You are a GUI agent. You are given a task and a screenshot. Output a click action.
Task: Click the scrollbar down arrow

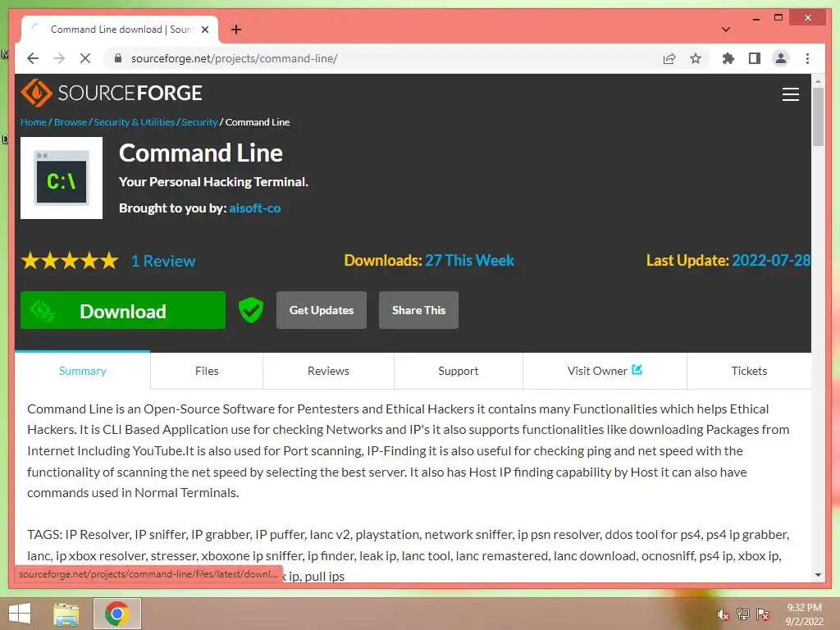[x=818, y=575]
